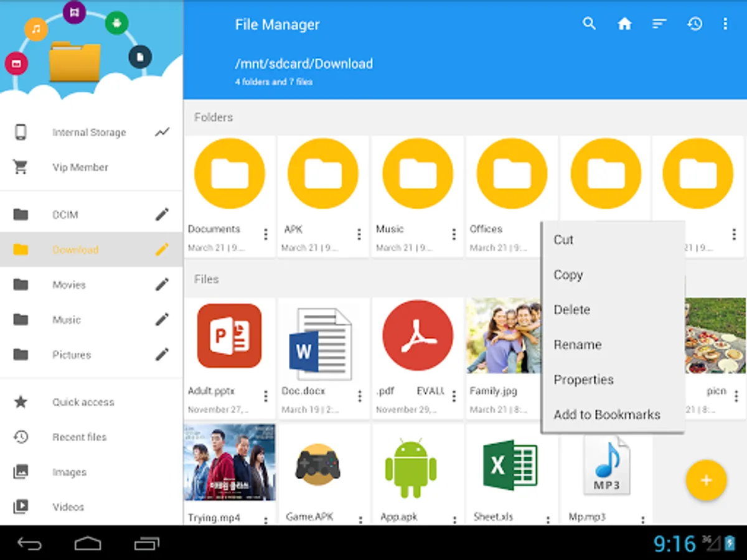Choose Rename from context menu
Screen dimensions: 747x560
[613, 344]
